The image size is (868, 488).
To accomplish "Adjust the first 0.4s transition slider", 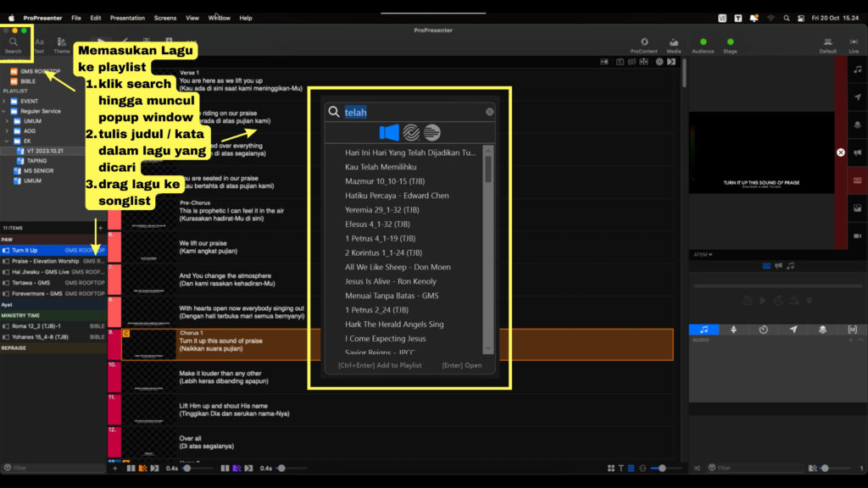I will (198, 468).
